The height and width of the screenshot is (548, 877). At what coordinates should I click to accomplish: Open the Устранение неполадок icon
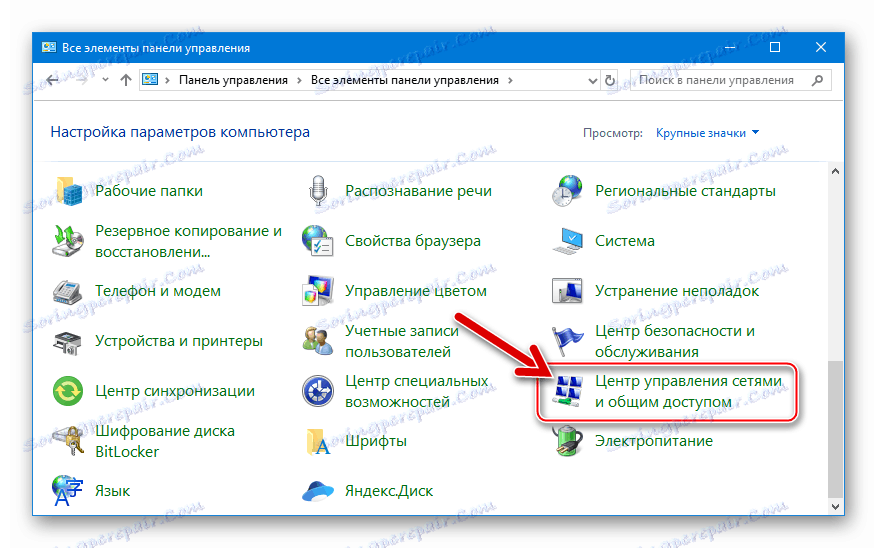click(x=567, y=291)
